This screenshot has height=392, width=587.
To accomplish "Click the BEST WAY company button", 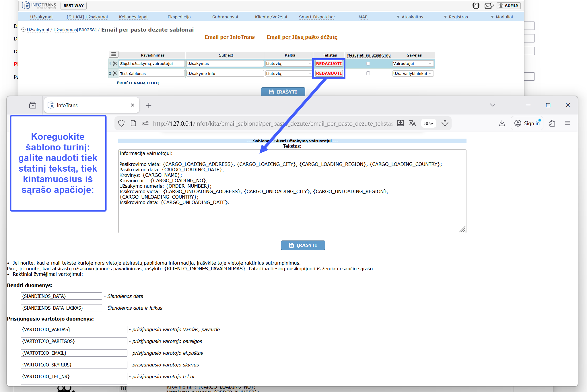I will pos(73,5).
